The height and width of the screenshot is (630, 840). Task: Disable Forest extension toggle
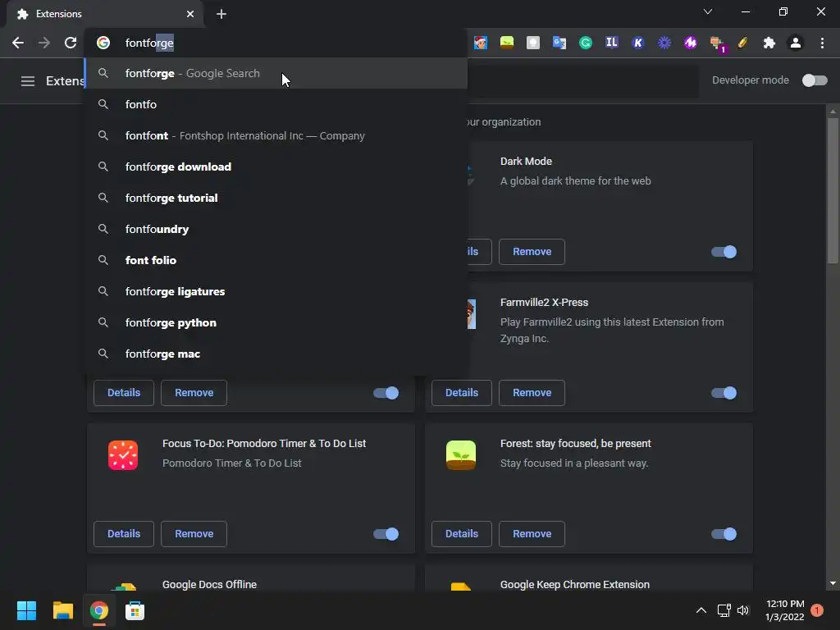[x=724, y=534]
